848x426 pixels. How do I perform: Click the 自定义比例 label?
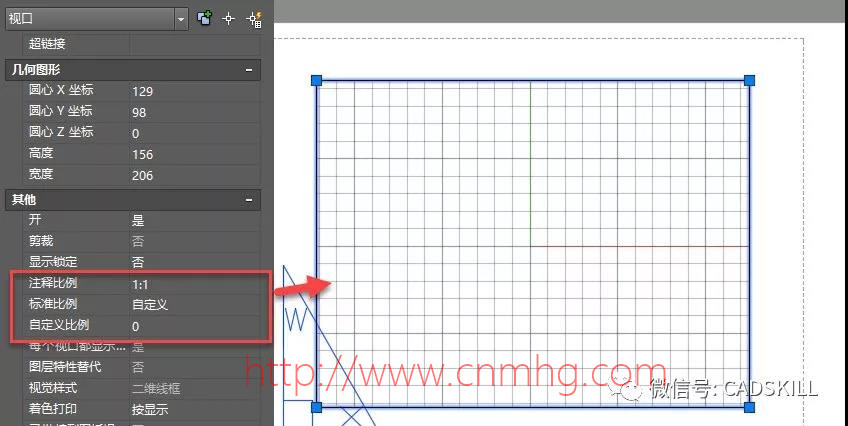[59, 325]
